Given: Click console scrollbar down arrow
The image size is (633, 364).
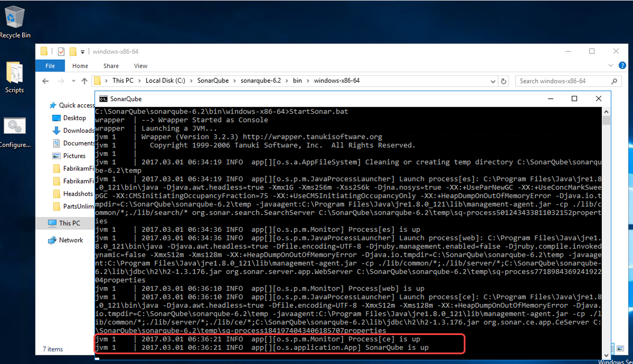Looking at the screenshot, I should tap(606, 356).
